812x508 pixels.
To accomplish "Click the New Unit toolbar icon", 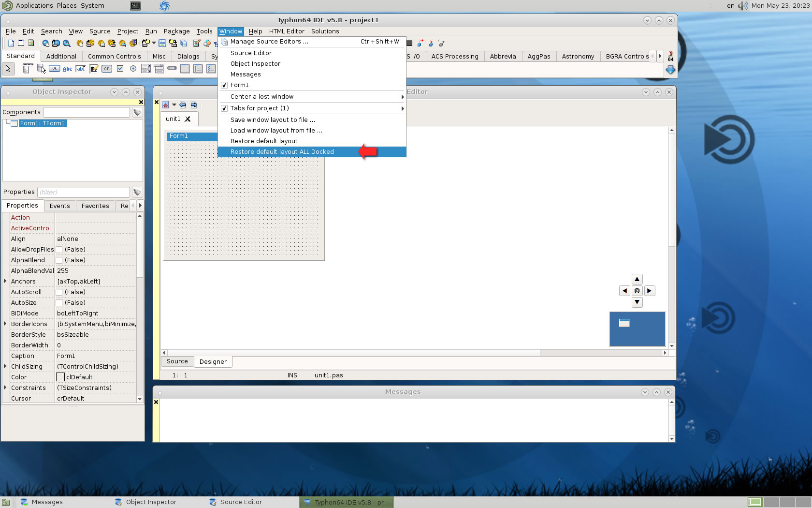I will tap(11, 43).
